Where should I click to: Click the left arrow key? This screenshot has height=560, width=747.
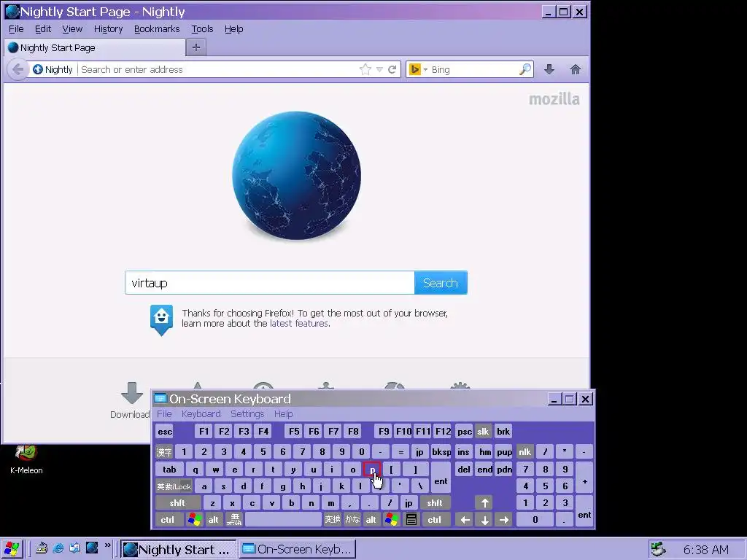pos(465,520)
